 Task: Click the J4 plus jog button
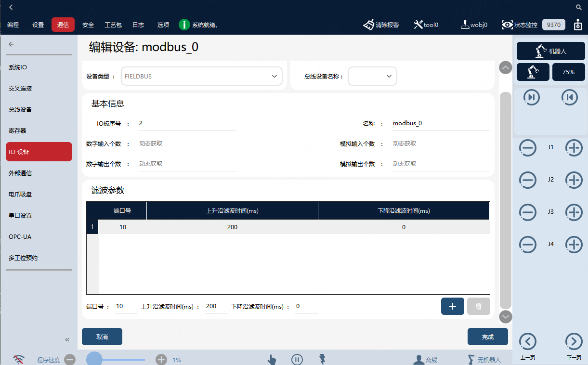(x=574, y=245)
